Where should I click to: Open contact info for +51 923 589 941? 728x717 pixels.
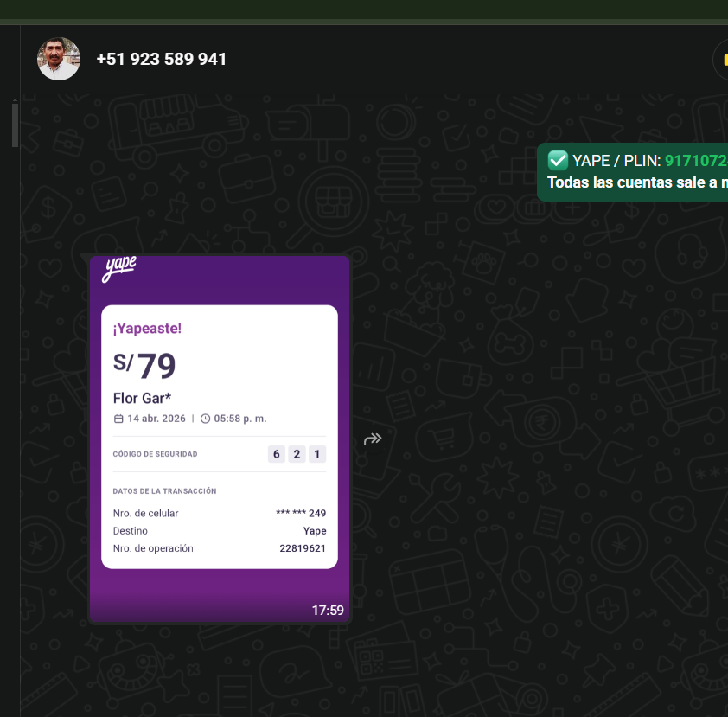tap(161, 60)
